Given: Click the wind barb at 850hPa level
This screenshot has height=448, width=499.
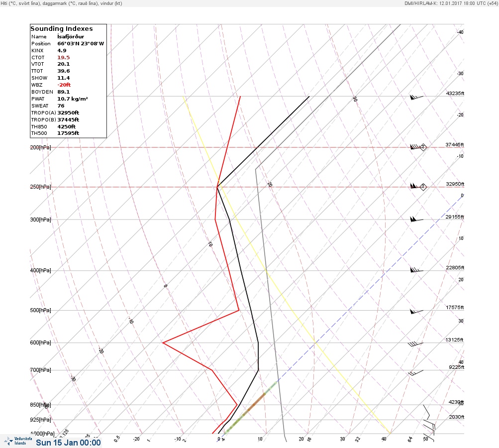Looking at the screenshot, I should (x=426, y=412).
